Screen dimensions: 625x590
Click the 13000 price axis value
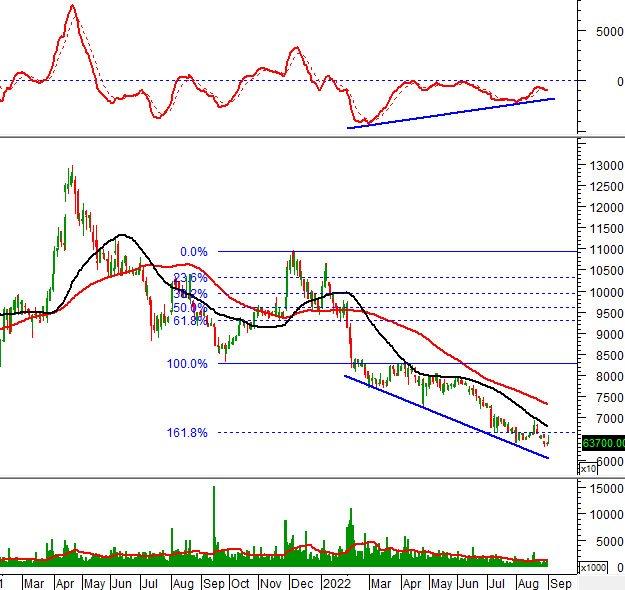click(603, 165)
